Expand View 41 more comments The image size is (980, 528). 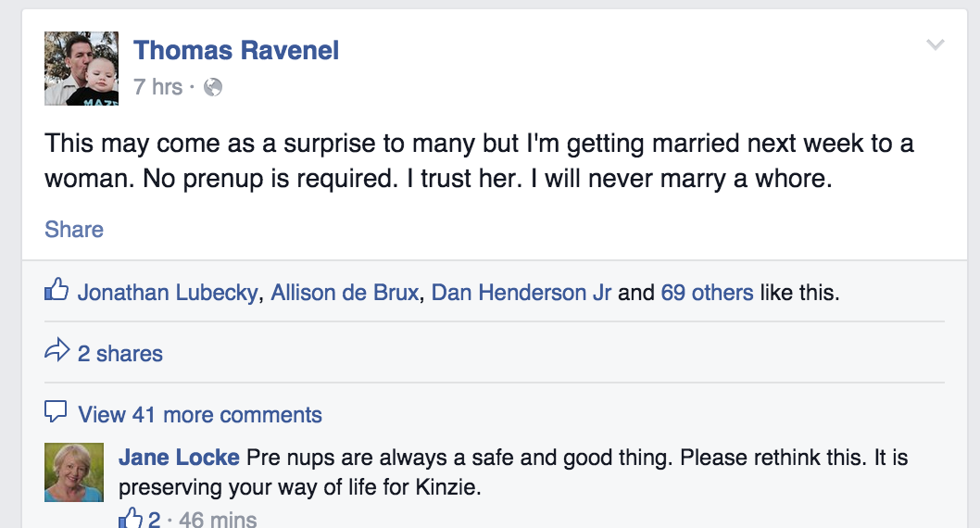pos(200,414)
